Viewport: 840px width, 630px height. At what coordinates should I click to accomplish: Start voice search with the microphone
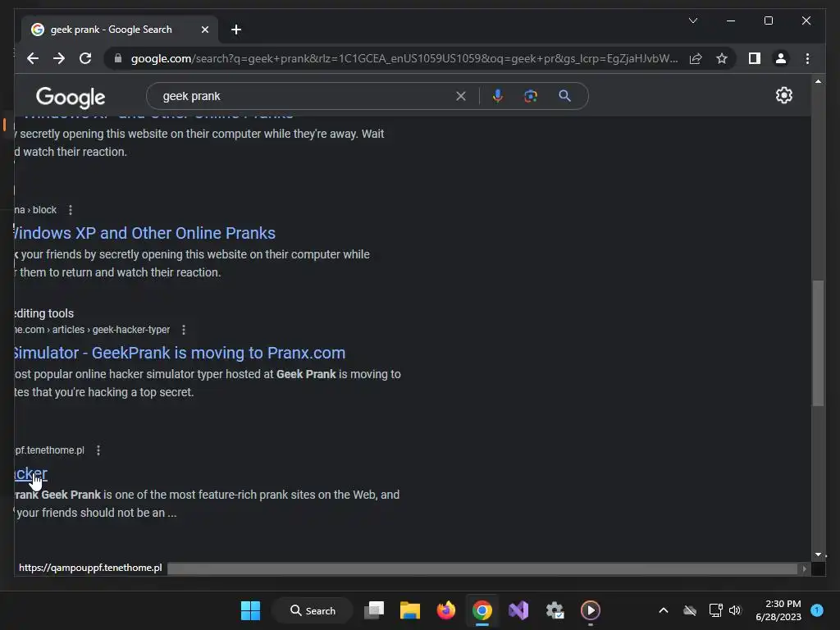498,96
